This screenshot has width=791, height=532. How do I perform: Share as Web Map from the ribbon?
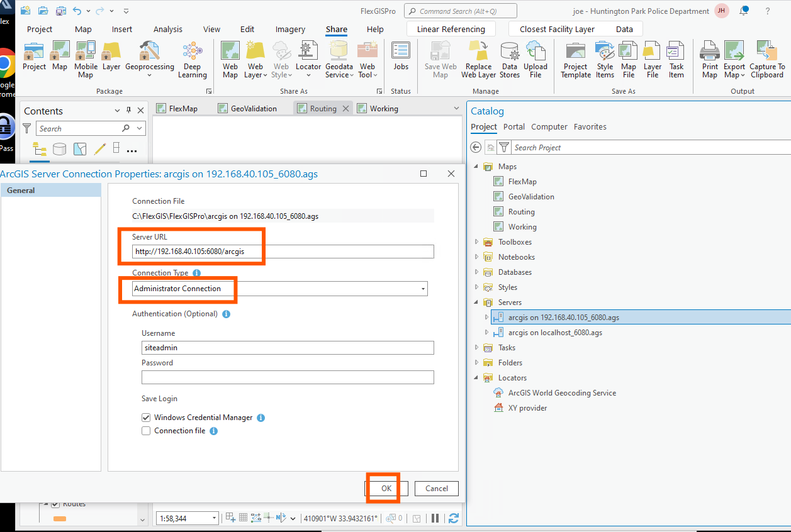(x=230, y=60)
